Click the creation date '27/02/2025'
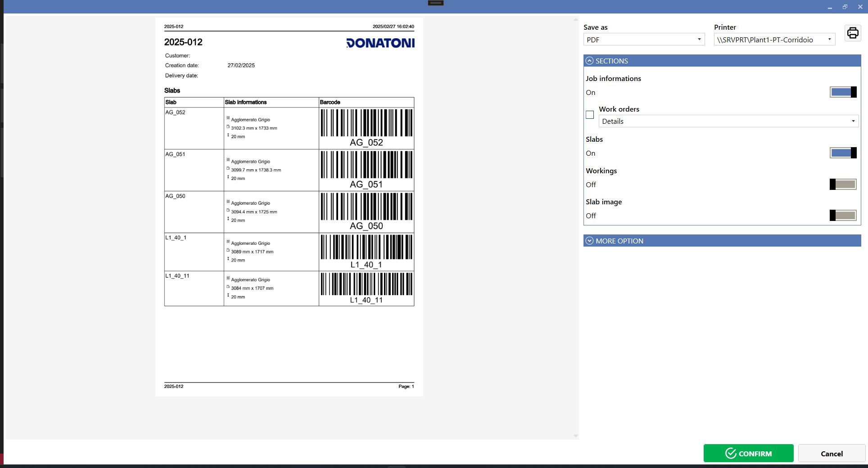The image size is (868, 468). [x=241, y=66]
